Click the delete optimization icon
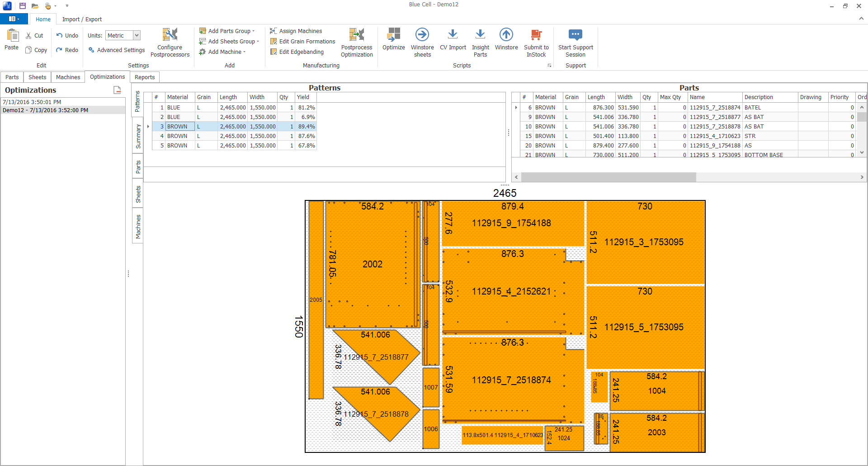Viewport: 868px width, 466px height. coord(117,90)
